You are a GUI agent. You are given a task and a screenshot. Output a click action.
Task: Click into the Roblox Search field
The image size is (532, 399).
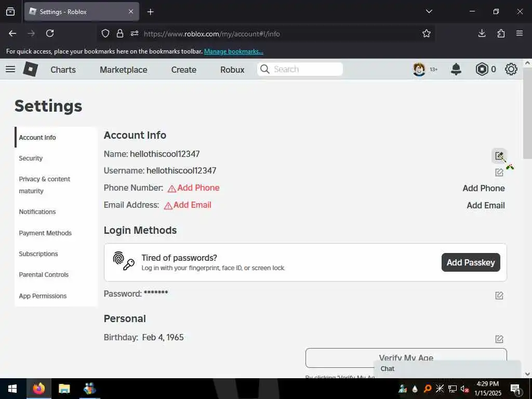click(x=300, y=69)
